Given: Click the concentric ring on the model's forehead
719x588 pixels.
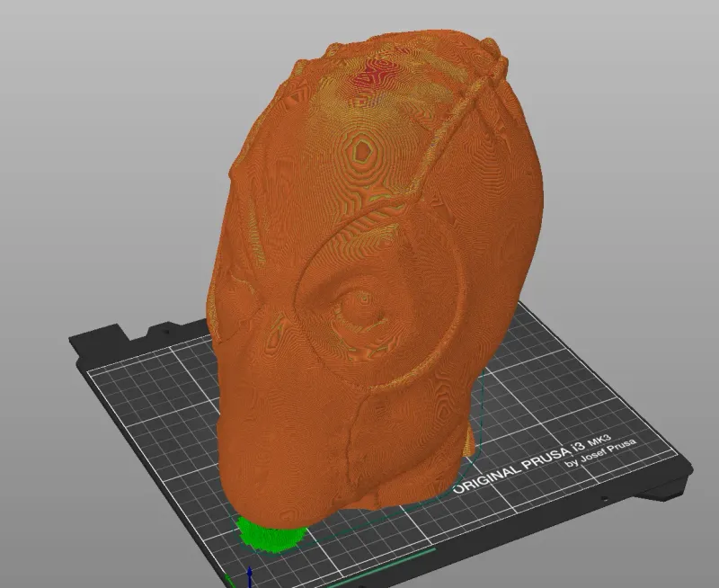Looking at the screenshot, I should [x=362, y=150].
